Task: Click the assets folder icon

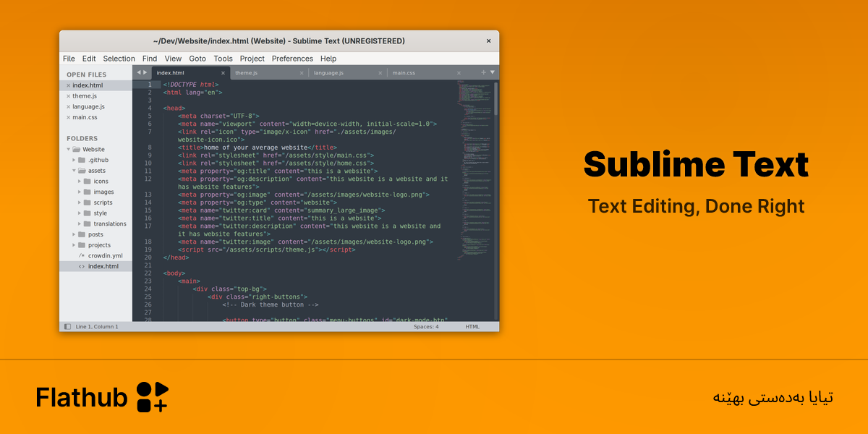Action: coord(82,171)
